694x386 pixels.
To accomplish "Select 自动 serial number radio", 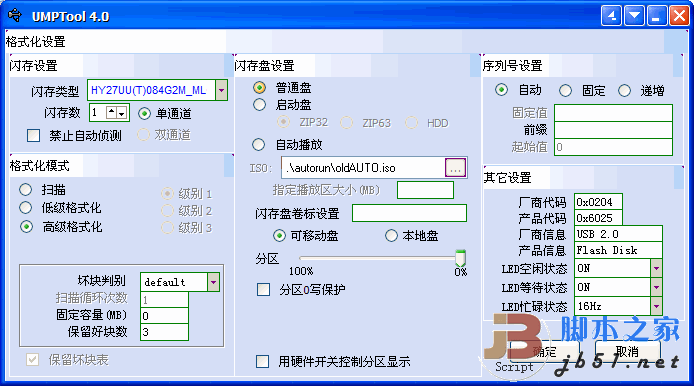I will 501,90.
